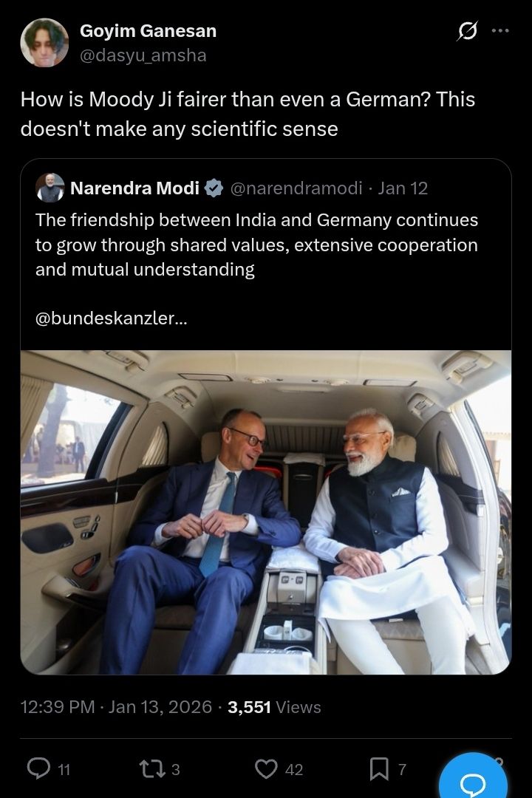Tap Narendra Modi's small avatar in quoted post
532x798 pixels.
tap(50, 188)
